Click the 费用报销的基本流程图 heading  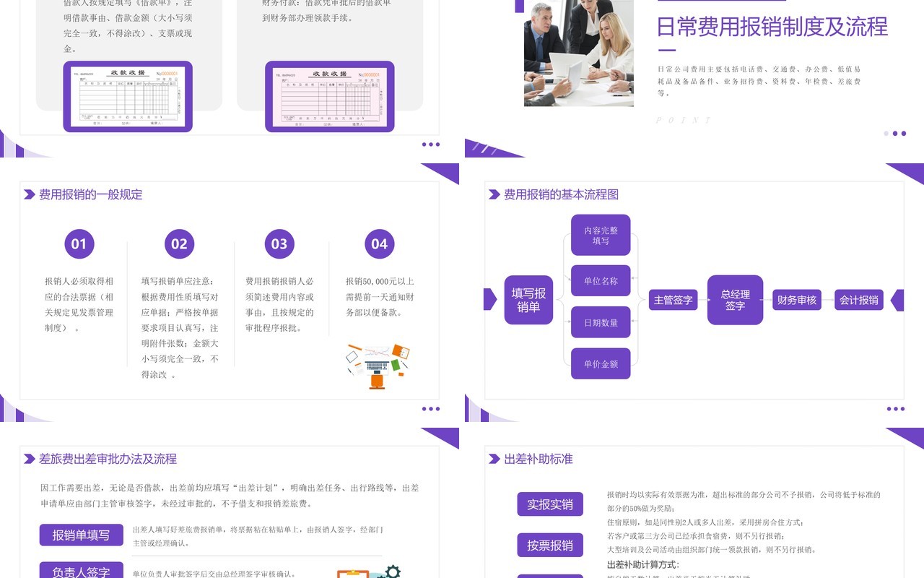point(562,194)
